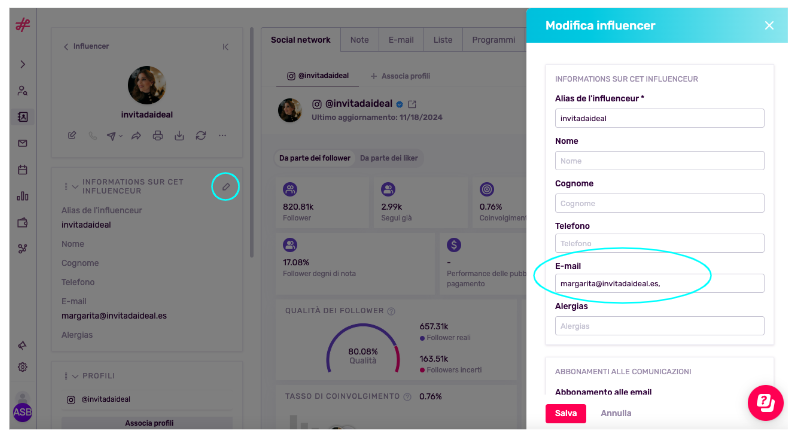Open the settings gear in left sidebar
796x437 pixels.
pyautogui.click(x=22, y=367)
